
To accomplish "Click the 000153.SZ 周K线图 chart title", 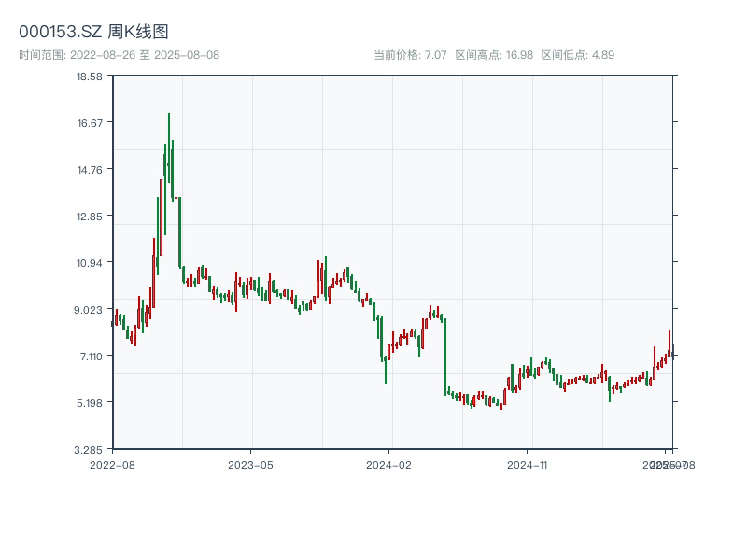I will 93,32.
